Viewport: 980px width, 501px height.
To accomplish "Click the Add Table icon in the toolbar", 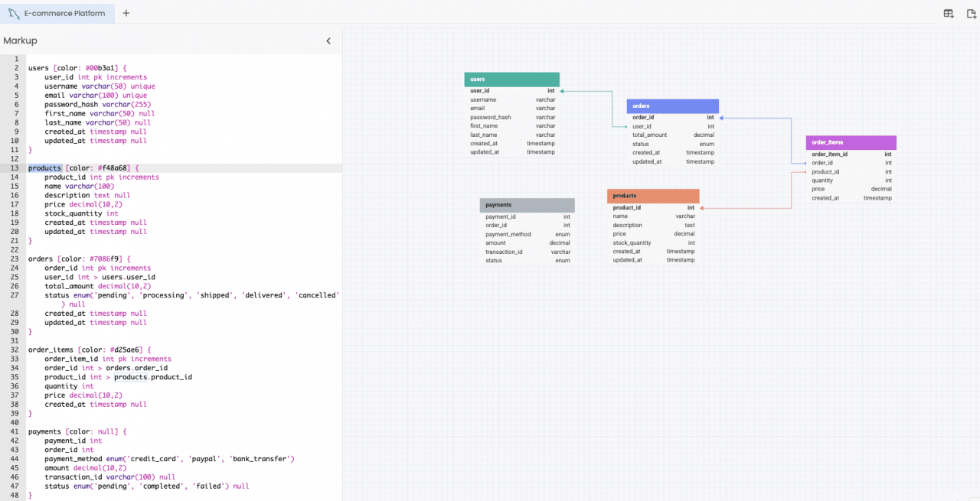I will pyautogui.click(x=948, y=13).
